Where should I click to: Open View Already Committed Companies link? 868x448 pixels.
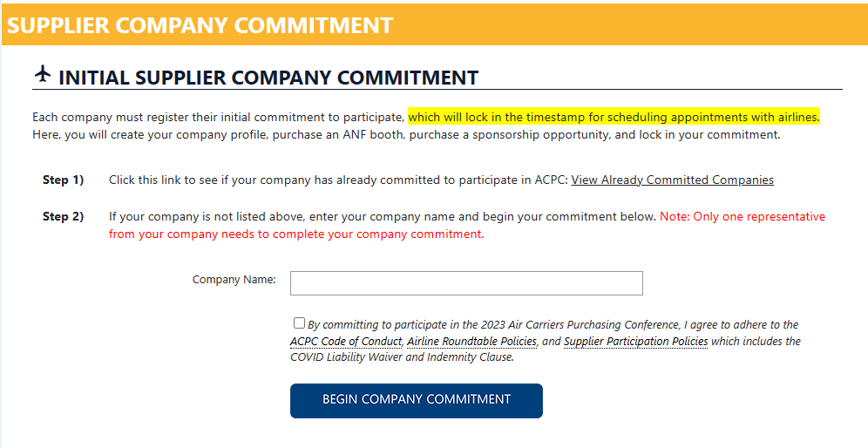pos(672,180)
